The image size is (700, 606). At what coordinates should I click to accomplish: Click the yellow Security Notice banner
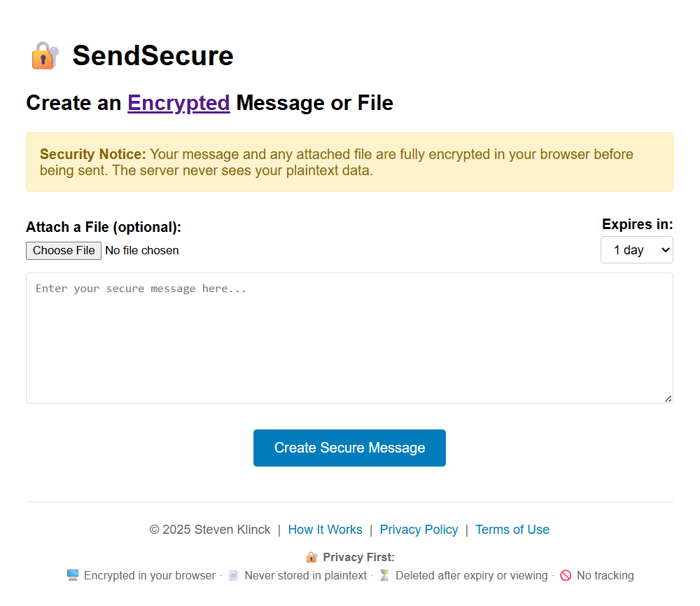pyautogui.click(x=349, y=162)
